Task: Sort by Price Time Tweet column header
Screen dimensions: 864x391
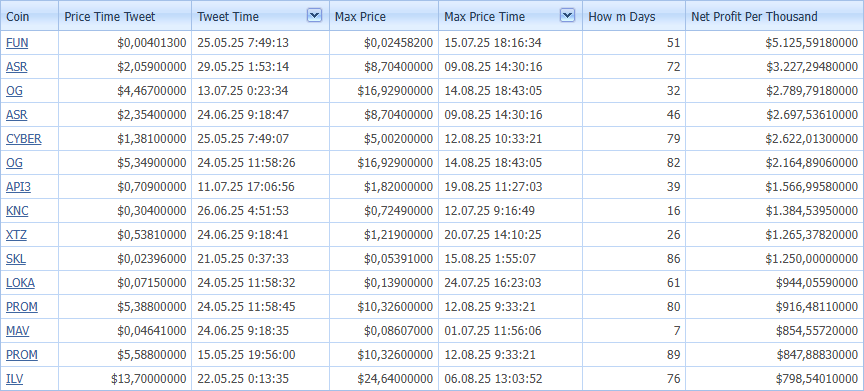Action: [x=125, y=17]
